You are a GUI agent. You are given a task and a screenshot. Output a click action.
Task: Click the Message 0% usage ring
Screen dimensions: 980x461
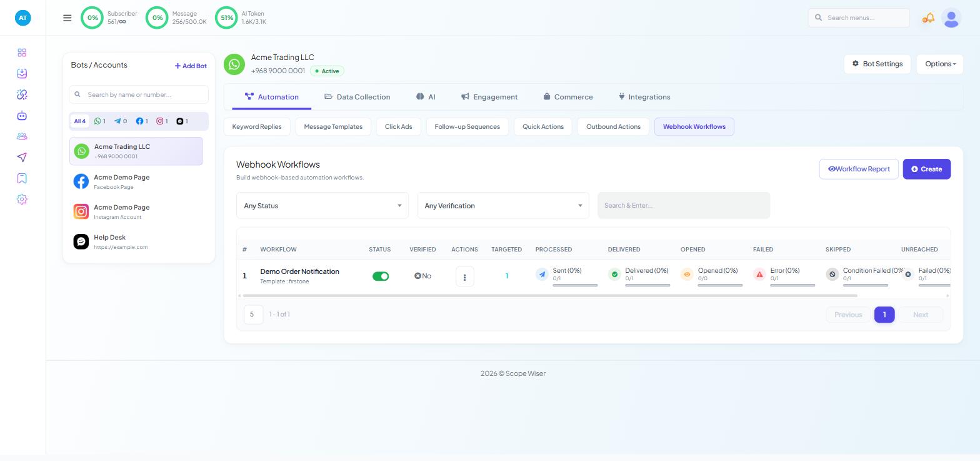click(157, 18)
